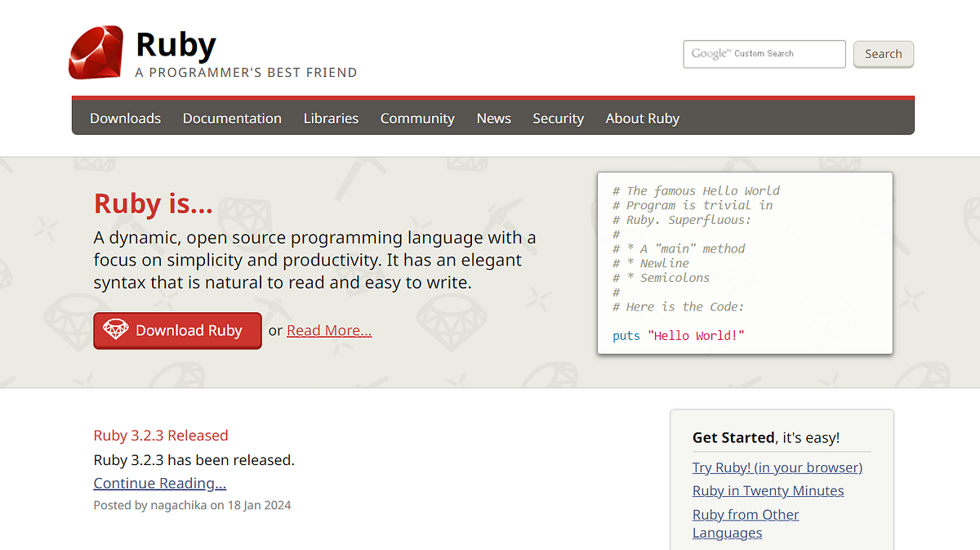Screen dimensions: 980x550
Task: Go to the Security page
Action: (558, 118)
